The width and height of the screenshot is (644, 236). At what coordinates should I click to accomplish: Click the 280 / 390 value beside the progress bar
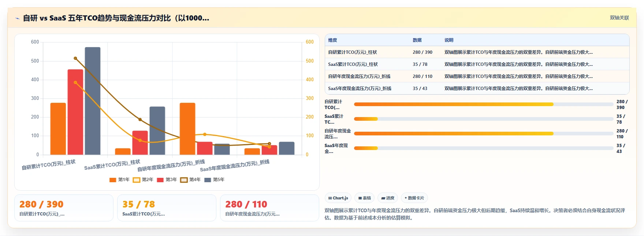[x=622, y=105]
